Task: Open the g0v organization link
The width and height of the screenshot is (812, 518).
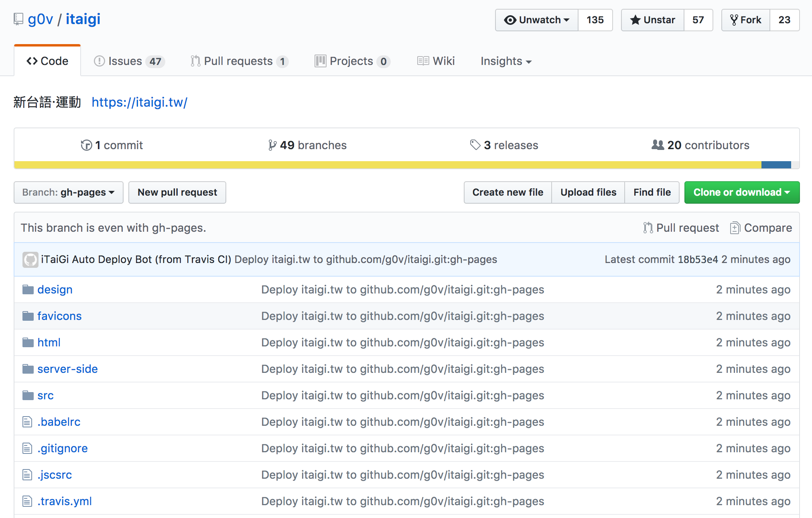Action: 41,19
